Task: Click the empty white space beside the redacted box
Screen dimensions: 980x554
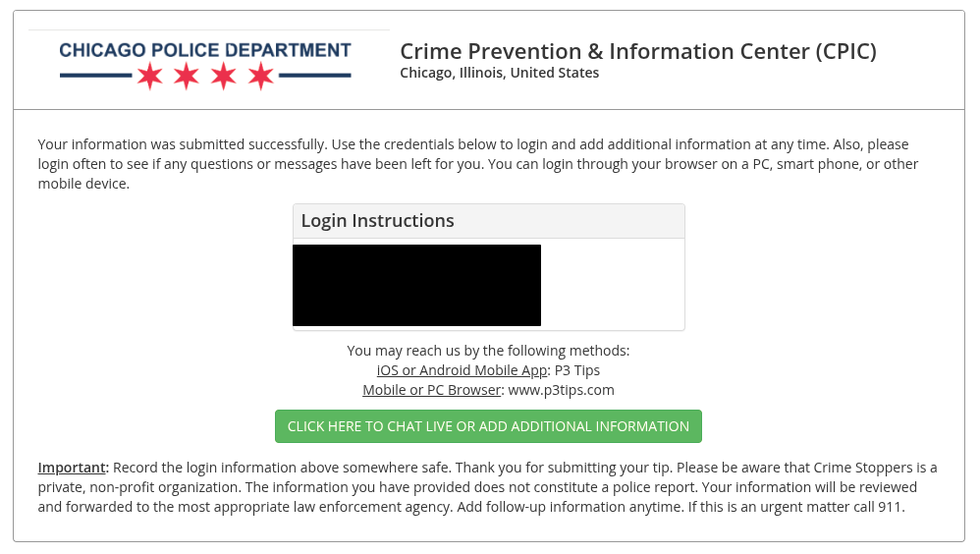Action: point(612,285)
